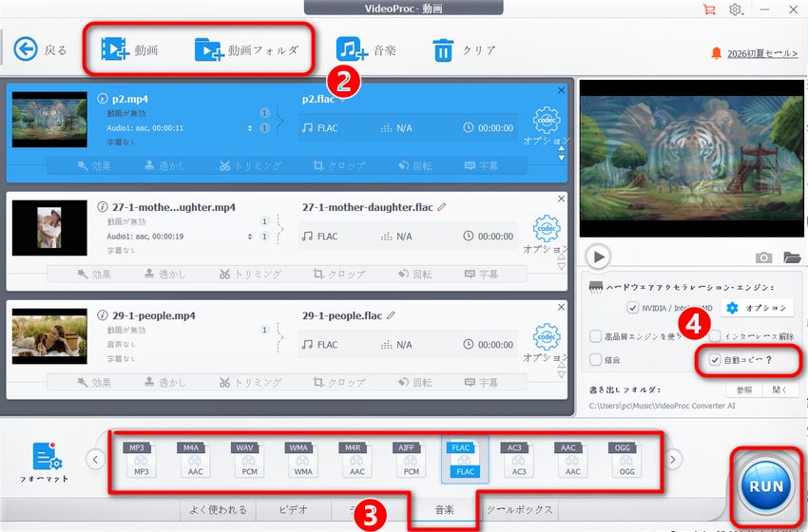Viewport: 808px width, 532px height.
Task: Go back with the 戻る arrow button
Action: coord(40,50)
